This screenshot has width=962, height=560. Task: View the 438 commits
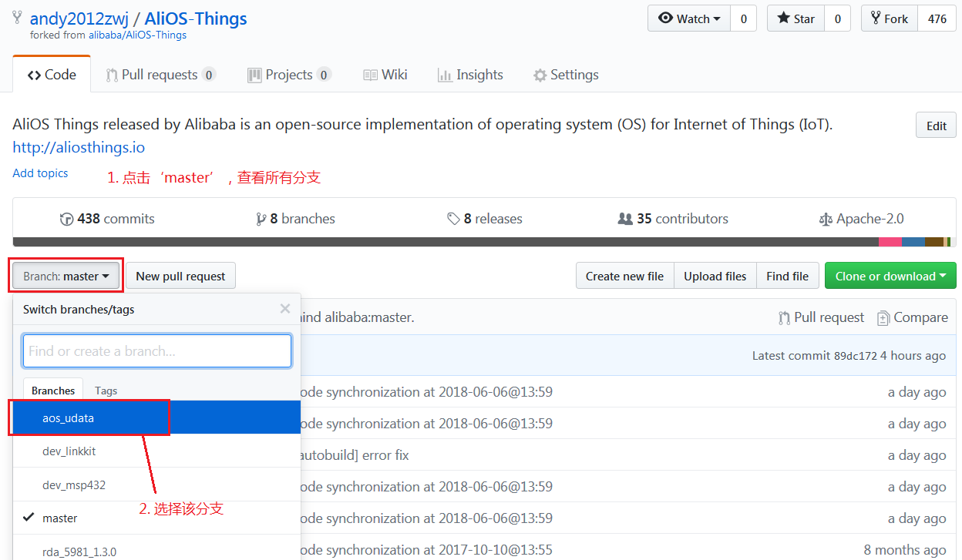(x=107, y=219)
